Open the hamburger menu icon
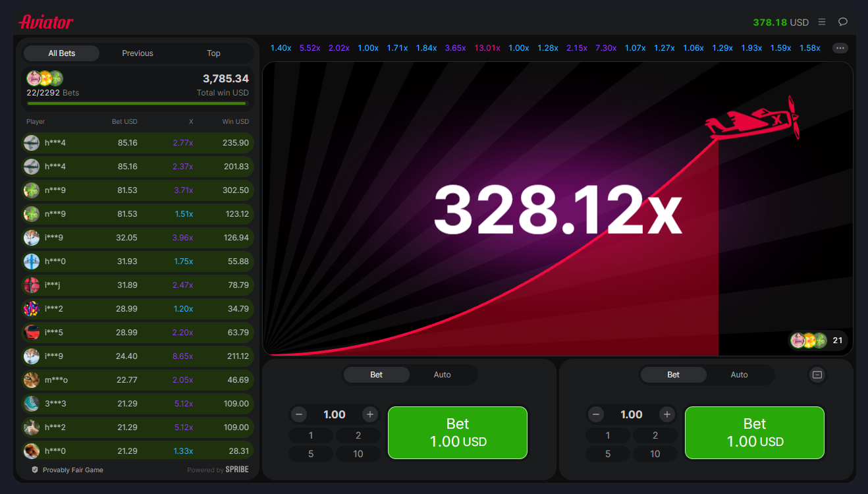The image size is (868, 494). [x=822, y=22]
